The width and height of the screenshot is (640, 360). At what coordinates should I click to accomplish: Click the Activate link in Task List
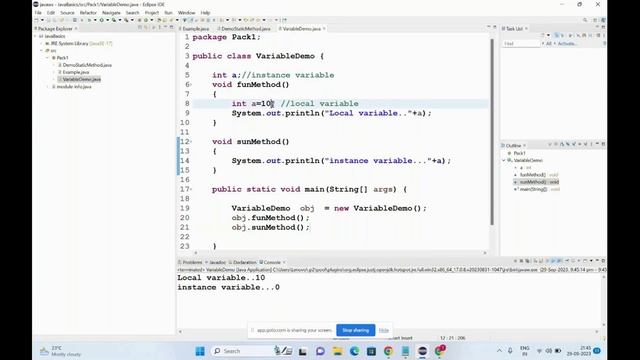567,44
